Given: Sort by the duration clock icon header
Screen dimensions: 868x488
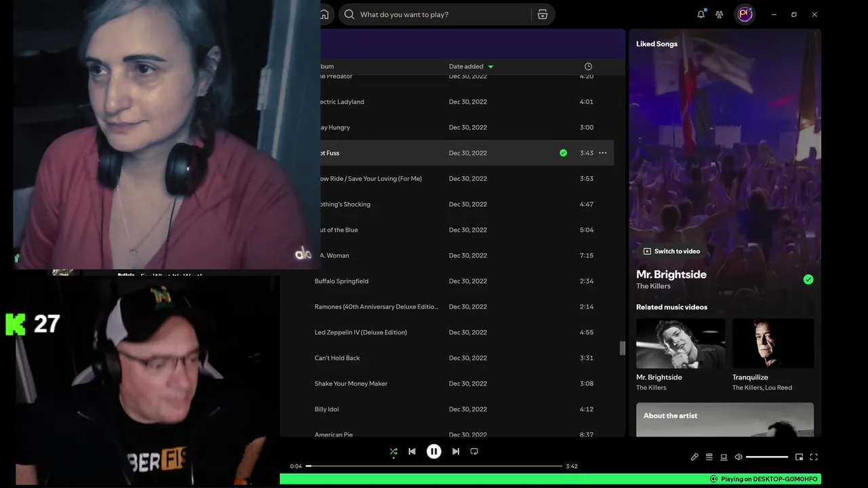Looking at the screenshot, I should click(x=588, y=66).
